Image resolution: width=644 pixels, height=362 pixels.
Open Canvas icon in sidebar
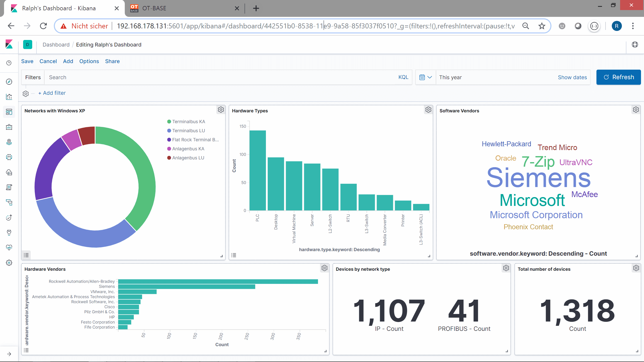coord(9,127)
